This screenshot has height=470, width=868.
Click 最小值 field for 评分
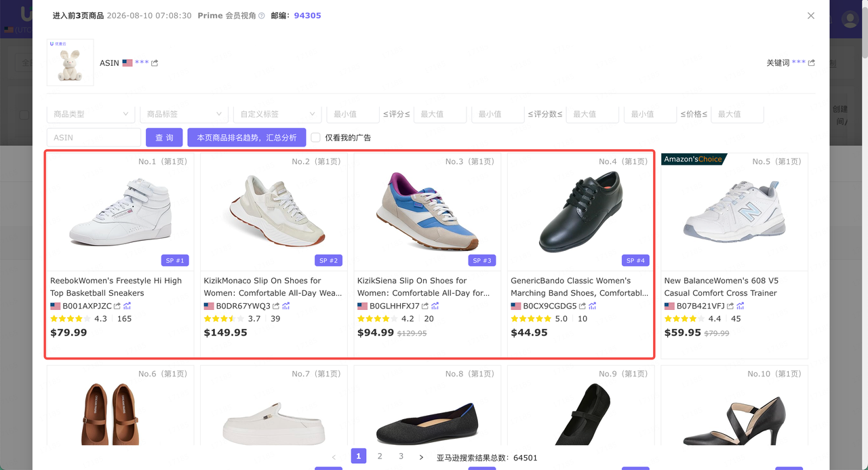coord(352,114)
